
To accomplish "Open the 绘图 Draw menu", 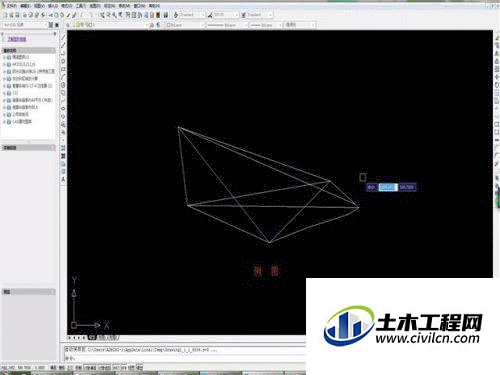I will coord(95,6).
